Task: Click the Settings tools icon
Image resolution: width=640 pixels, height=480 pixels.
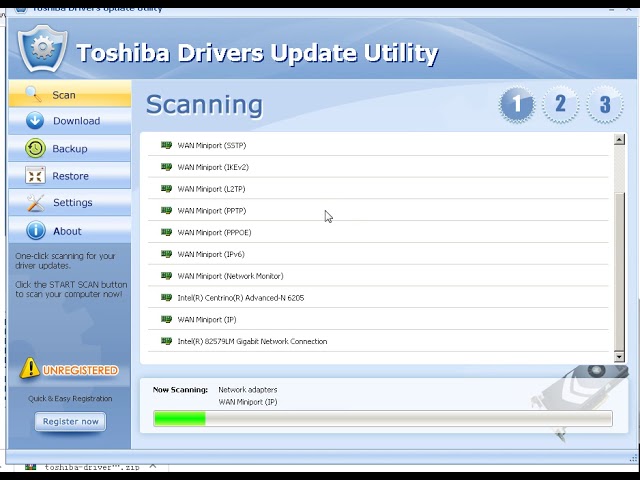Action: click(36, 203)
